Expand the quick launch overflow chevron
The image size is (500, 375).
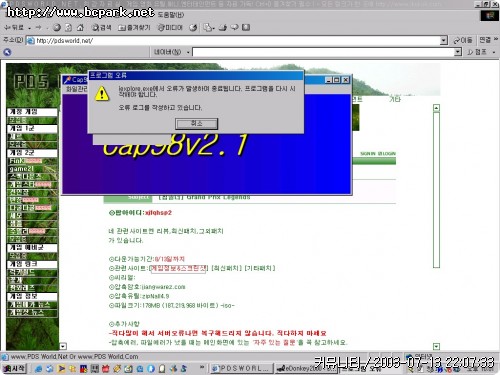[202, 367]
